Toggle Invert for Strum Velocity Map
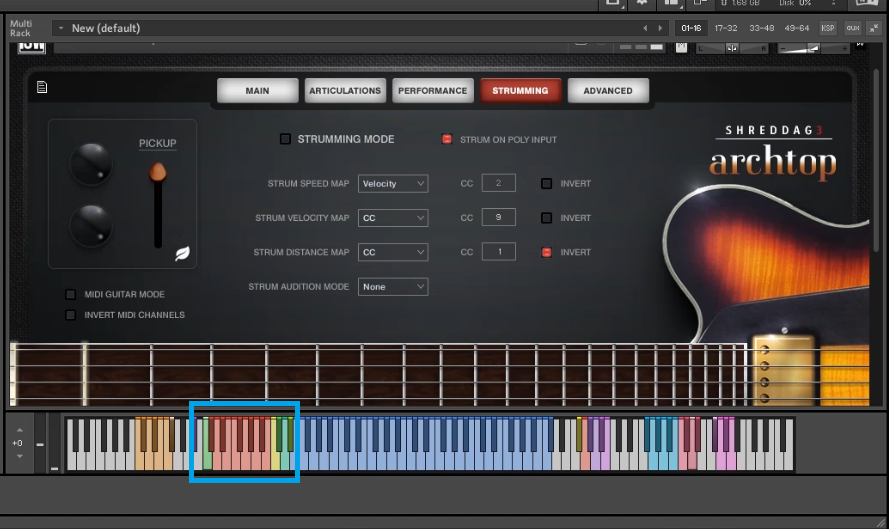 click(547, 218)
